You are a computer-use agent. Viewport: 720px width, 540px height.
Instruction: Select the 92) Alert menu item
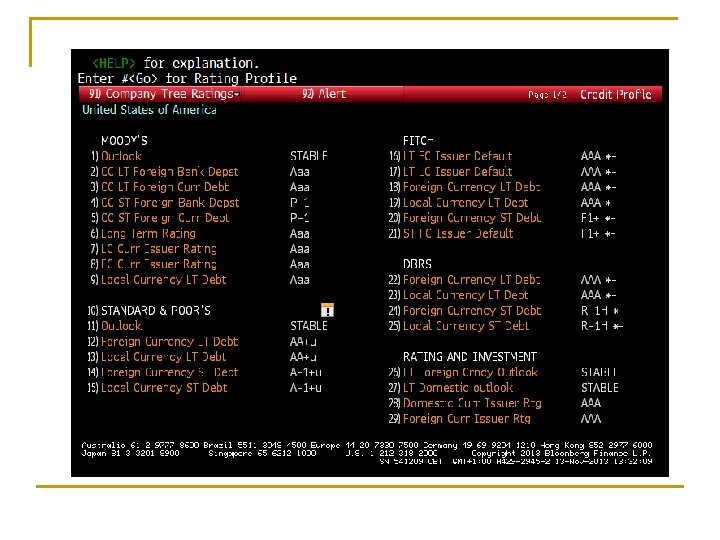tap(324, 94)
